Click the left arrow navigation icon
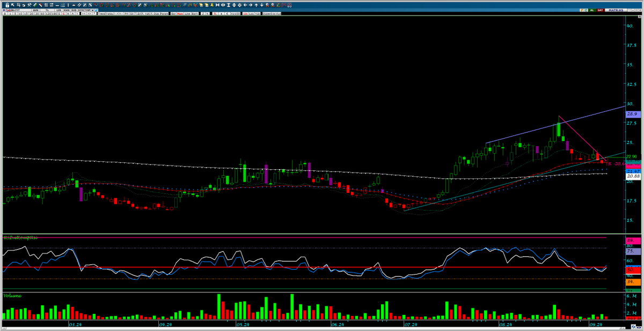Viewport: 644px width, 331px height. click(245, 5)
